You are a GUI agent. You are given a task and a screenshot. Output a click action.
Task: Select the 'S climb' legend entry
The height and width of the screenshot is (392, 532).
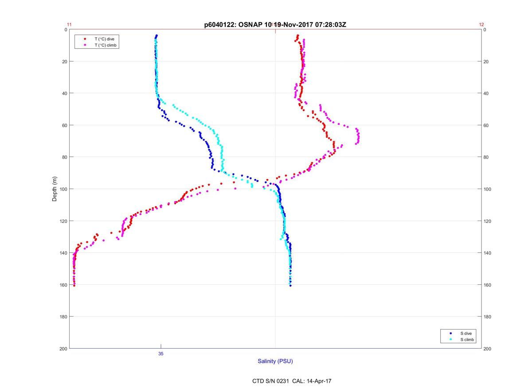click(x=467, y=339)
